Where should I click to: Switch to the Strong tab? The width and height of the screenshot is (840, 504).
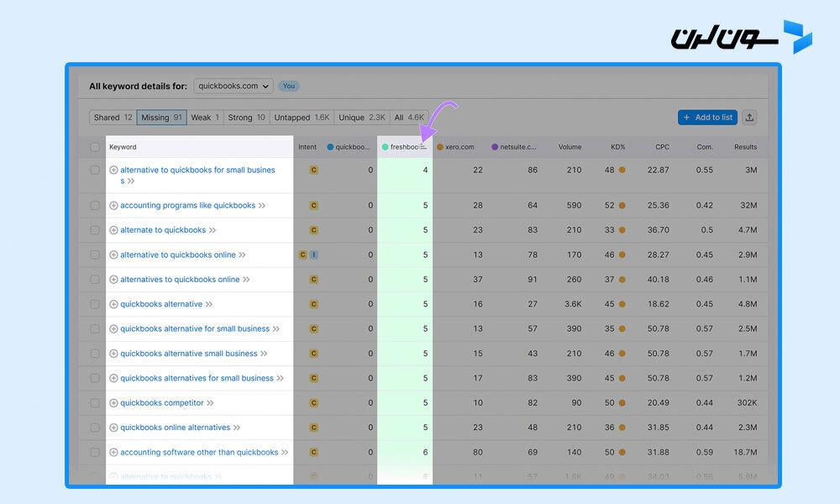coord(246,118)
